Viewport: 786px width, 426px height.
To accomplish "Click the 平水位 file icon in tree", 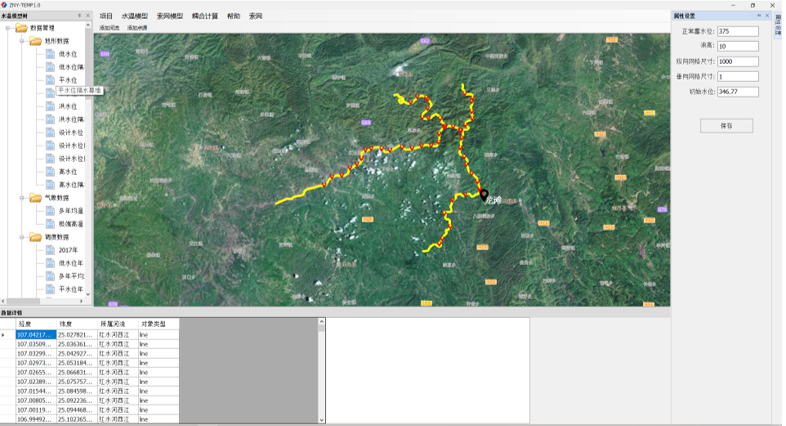I will tap(50, 80).
